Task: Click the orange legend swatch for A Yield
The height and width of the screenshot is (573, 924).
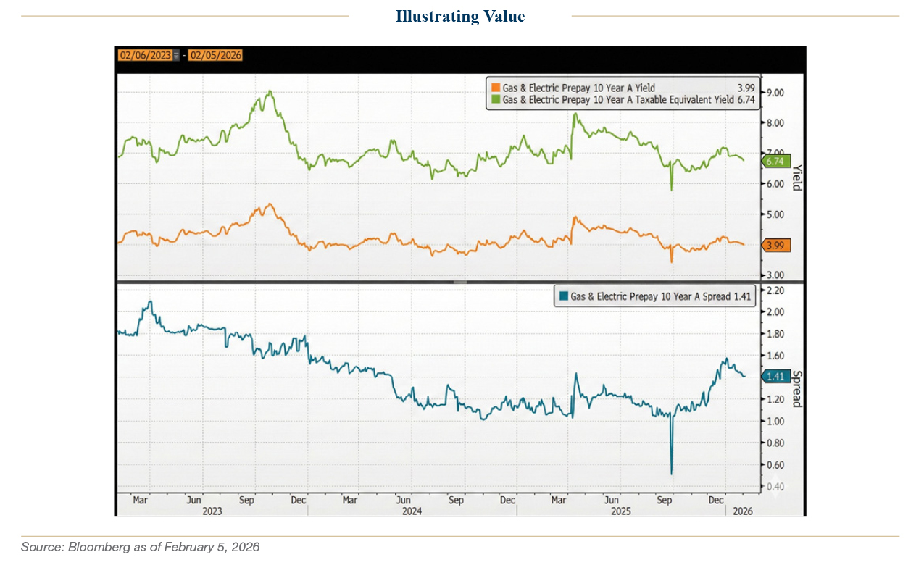Action: [495, 88]
